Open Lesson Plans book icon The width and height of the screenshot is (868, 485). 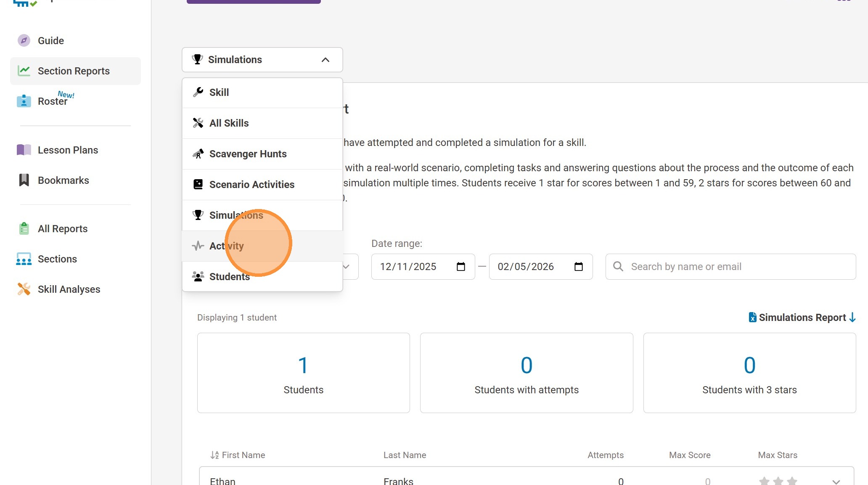[x=24, y=150]
